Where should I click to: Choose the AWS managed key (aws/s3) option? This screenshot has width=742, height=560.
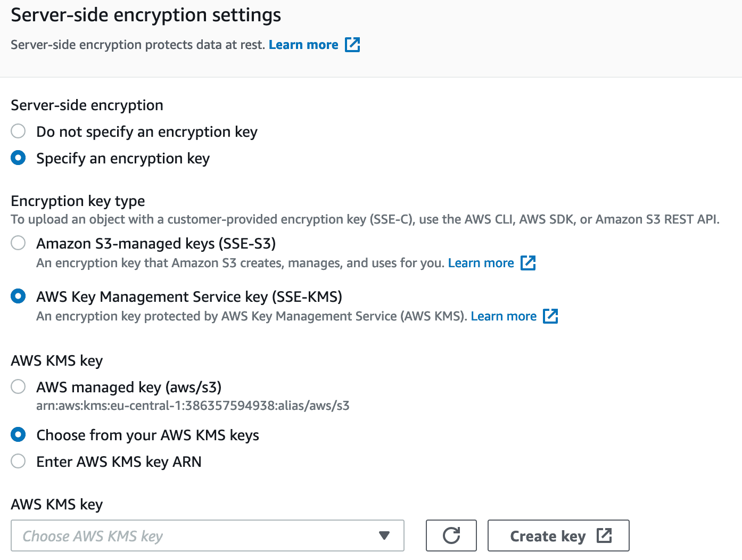[18, 387]
